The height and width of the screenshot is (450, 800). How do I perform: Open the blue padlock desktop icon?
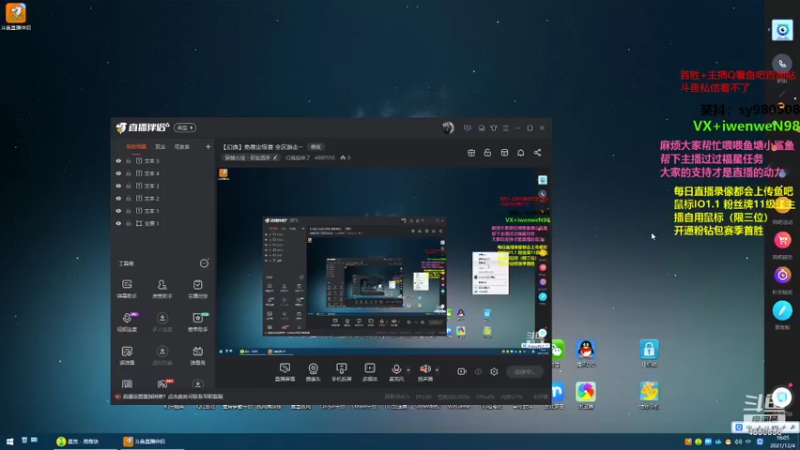[x=649, y=350]
